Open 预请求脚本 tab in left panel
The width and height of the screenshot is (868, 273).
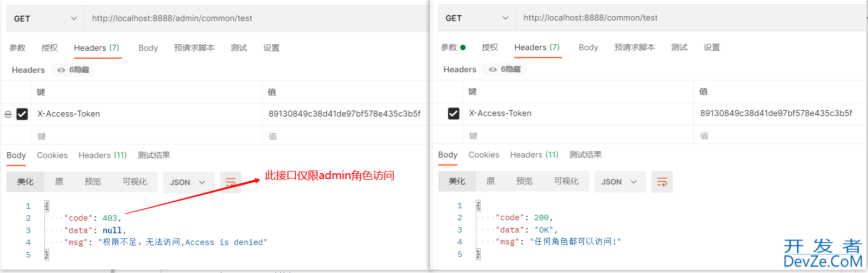[x=194, y=47]
